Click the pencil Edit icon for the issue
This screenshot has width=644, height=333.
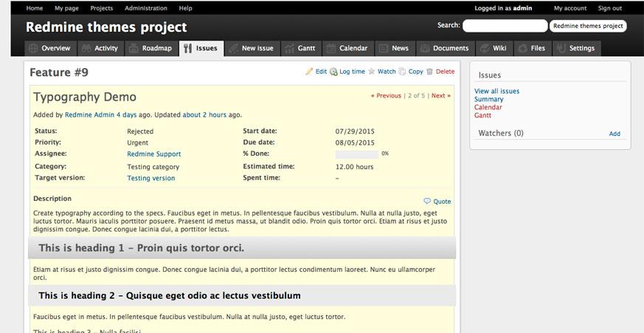(x=309, y=72)
